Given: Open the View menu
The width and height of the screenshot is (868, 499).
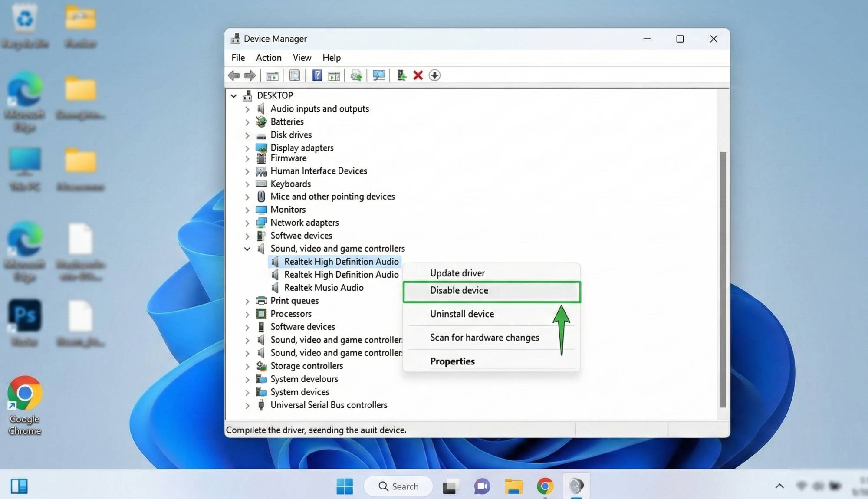Looking at the screenshot, I should (x=301, y=57).
